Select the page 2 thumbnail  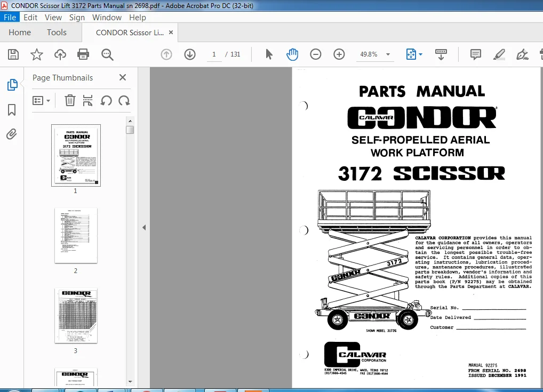click(76, 236)
